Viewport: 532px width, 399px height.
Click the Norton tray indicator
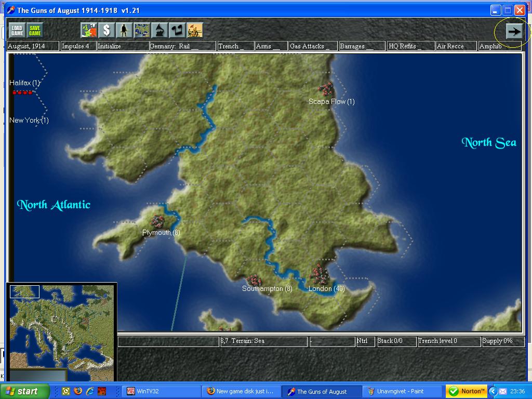pos(466,391)
